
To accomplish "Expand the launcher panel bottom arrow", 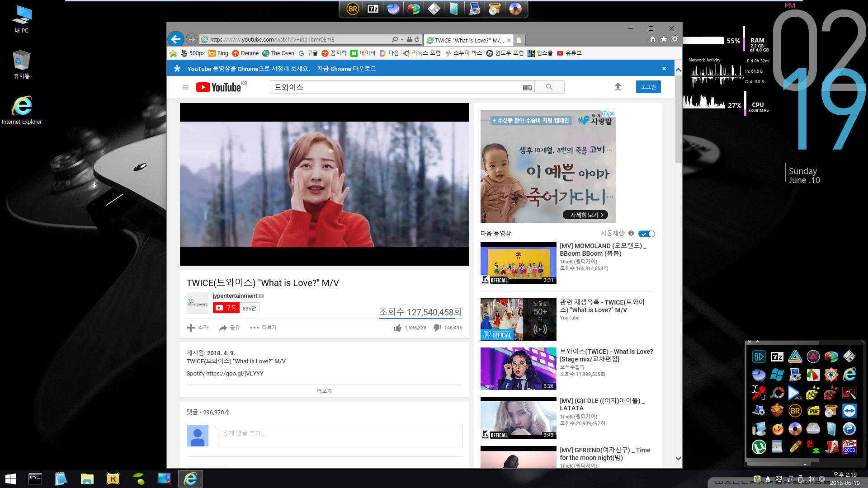I will (805, 465).
